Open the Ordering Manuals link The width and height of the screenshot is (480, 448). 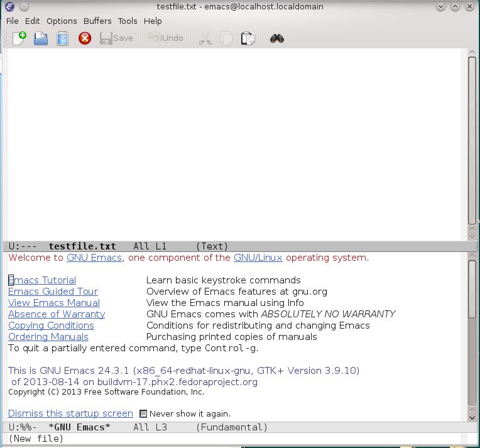point(48,337)
